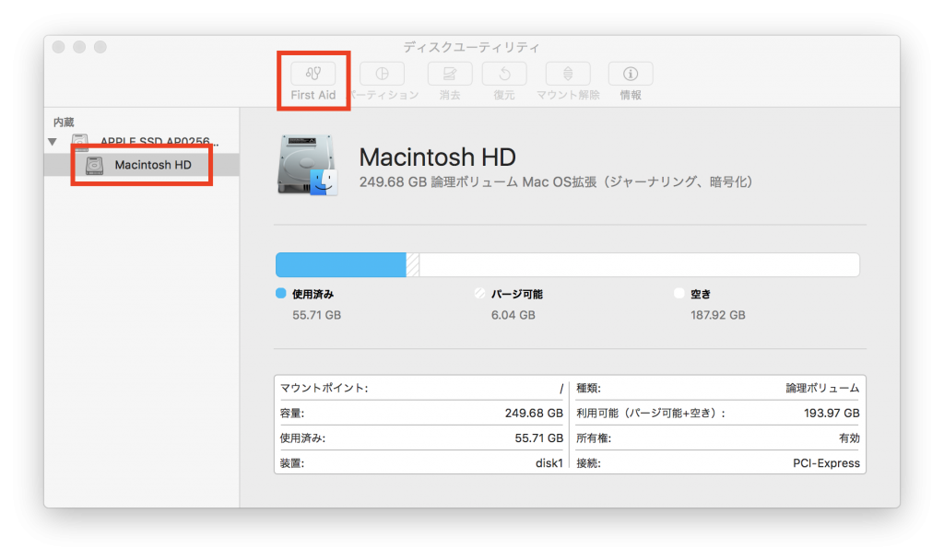This screenshot has height=560, width=944.
Task: Click the blue 使用済み legend dot
Action: tap(280, 293)
